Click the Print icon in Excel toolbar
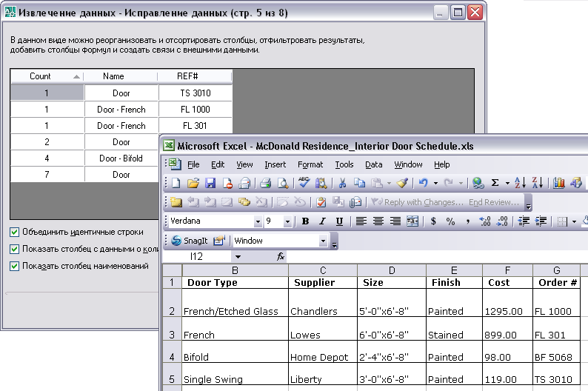 coord(266,183)
